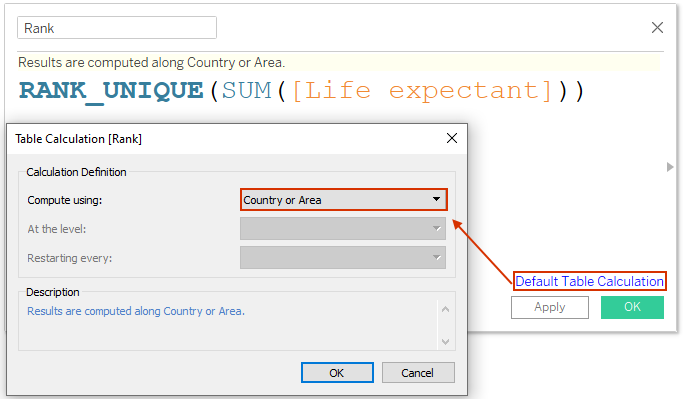This screenshot has width=683, height=399.
Task: Click the green OK button in the editor
Action: pos(632,307)
